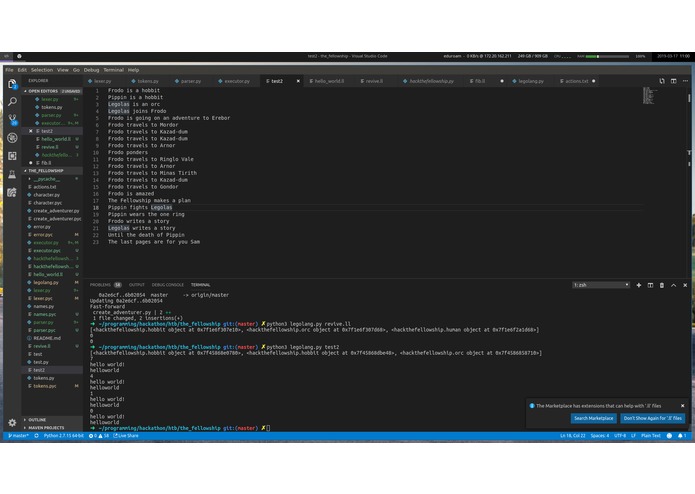Kill the terminal with trash icon
Screen dimensions: 695x494
[662, 285]
